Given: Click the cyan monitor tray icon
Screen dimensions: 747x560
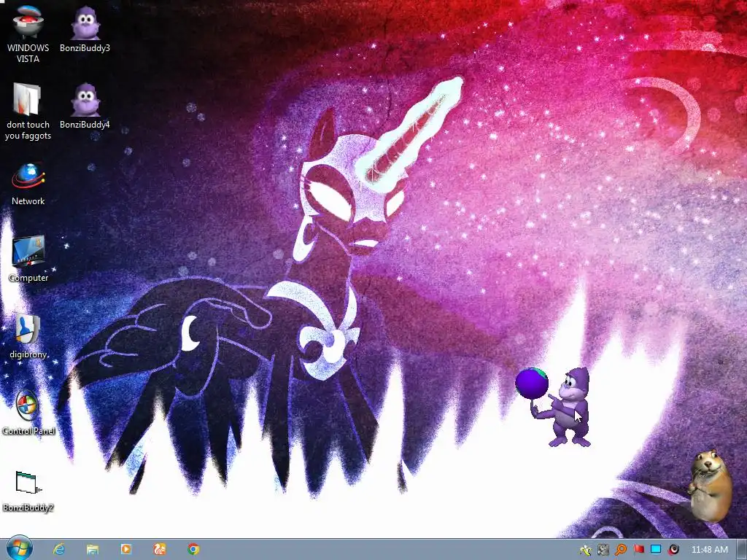Looking at the screenshot, I should tap(656, 550).
